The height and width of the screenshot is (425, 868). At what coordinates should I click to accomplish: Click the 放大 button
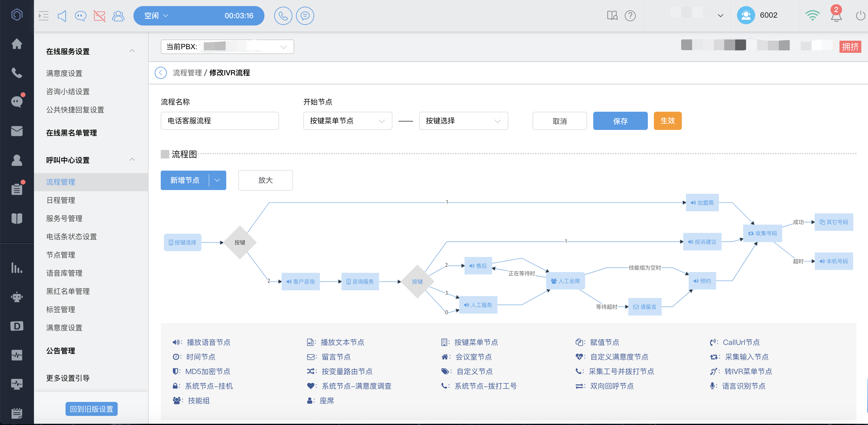point(265,180)
